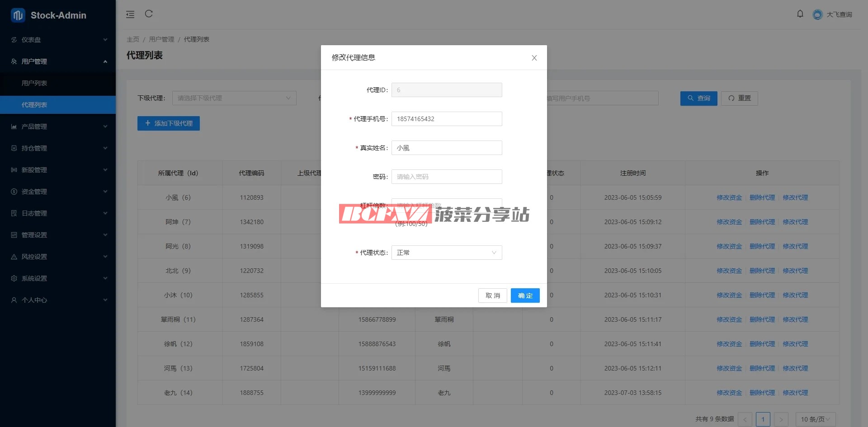Click the Stock-Admin logo icon
The width and height of the screenshot is (868, 427).
pyautogui.click(x=18, y=15)
